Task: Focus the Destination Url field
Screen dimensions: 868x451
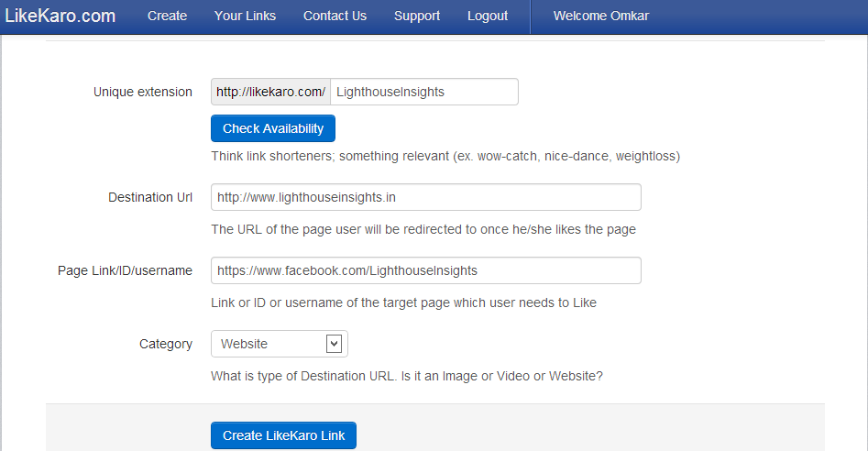Action: [x=425, y=197]
